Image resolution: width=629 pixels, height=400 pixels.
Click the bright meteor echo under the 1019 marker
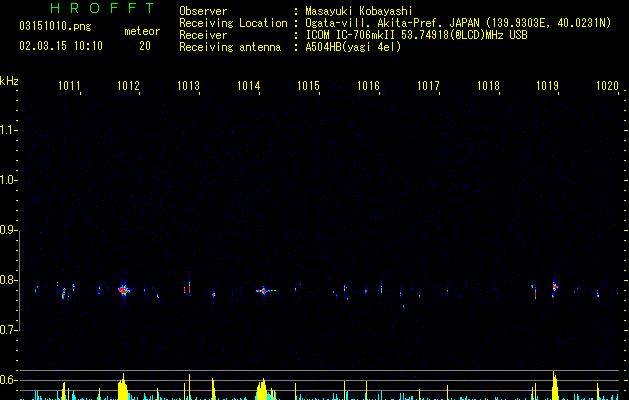pos(555,288)
